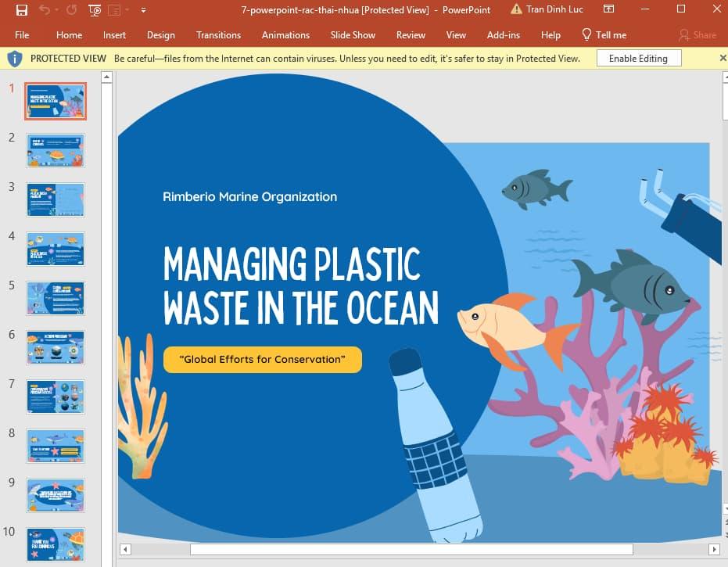Click the Save icon on Quick Access Toolbar
The height and width of the screenshot is (567, 728).
[22, 9]
